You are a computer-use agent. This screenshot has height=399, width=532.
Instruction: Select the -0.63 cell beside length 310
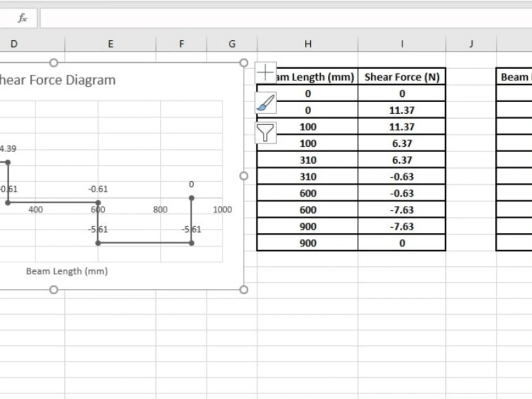pyautogui.click(x=402, y=177)
